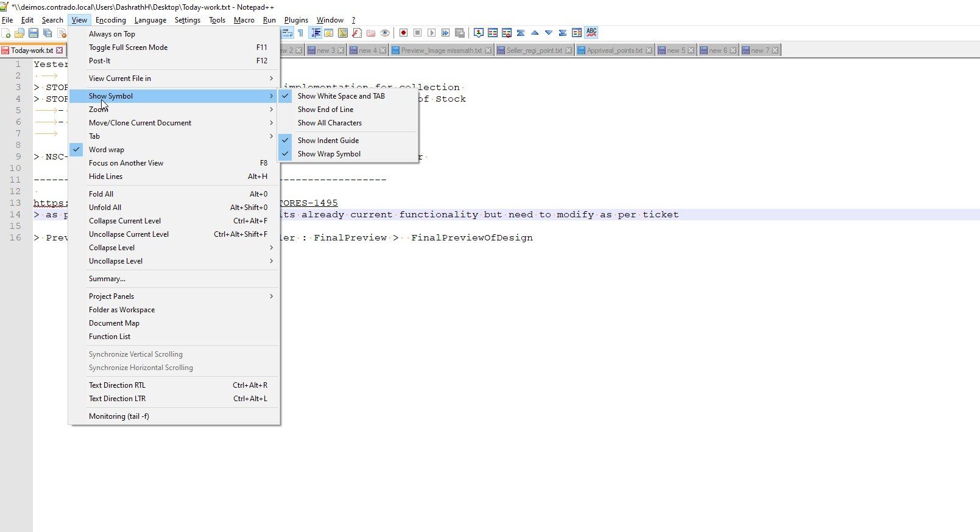The width and height of the screenshot is (980, 532).
Task: Switch to the Seller_regi_point.txt tab
Action: (x=534, y=51)
